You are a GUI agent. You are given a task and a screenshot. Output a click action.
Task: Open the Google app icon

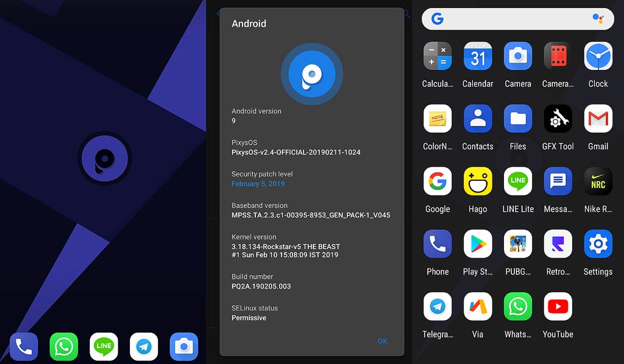point(438,181)
